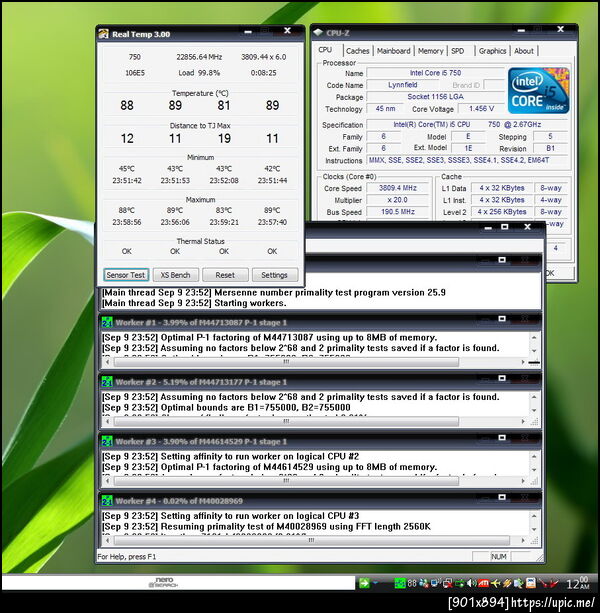This screenshot has width=600, height=613.
Task: Click Worker #1 scroll up arrow
Action: coord(534,337)
